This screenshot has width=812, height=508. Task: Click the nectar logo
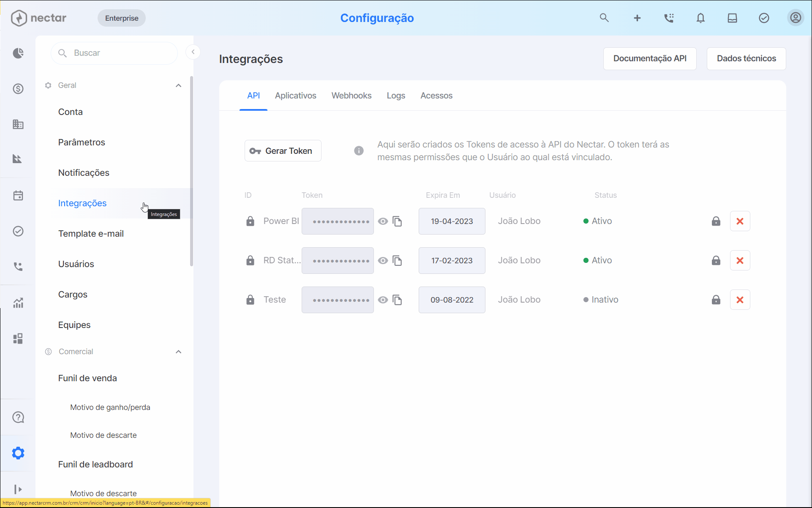38,18
